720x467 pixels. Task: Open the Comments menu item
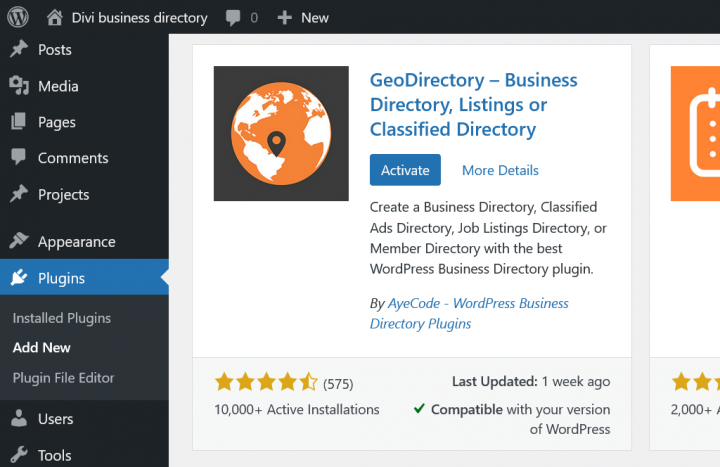[x=73, y=158]
